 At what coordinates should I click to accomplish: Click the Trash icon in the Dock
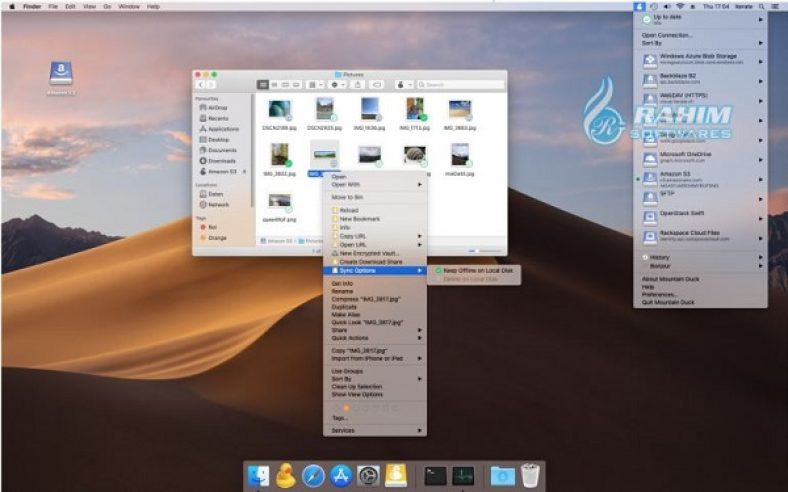click(530, 475)
